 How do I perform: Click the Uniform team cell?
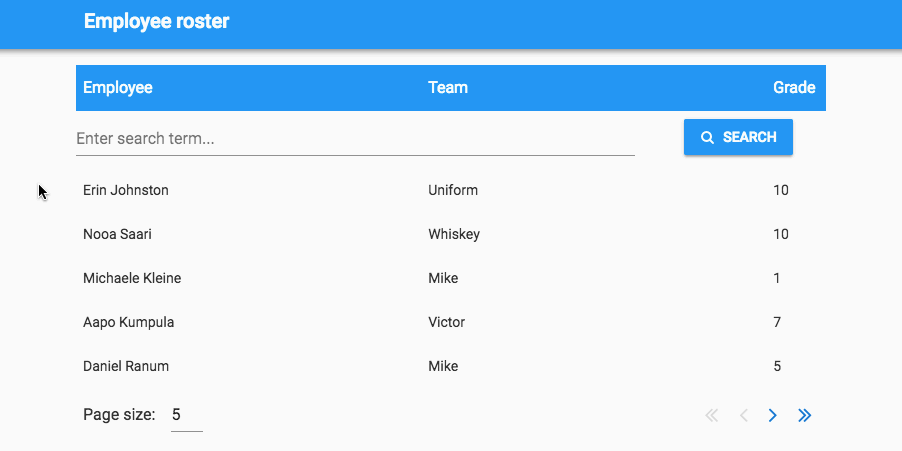(453, 190)
